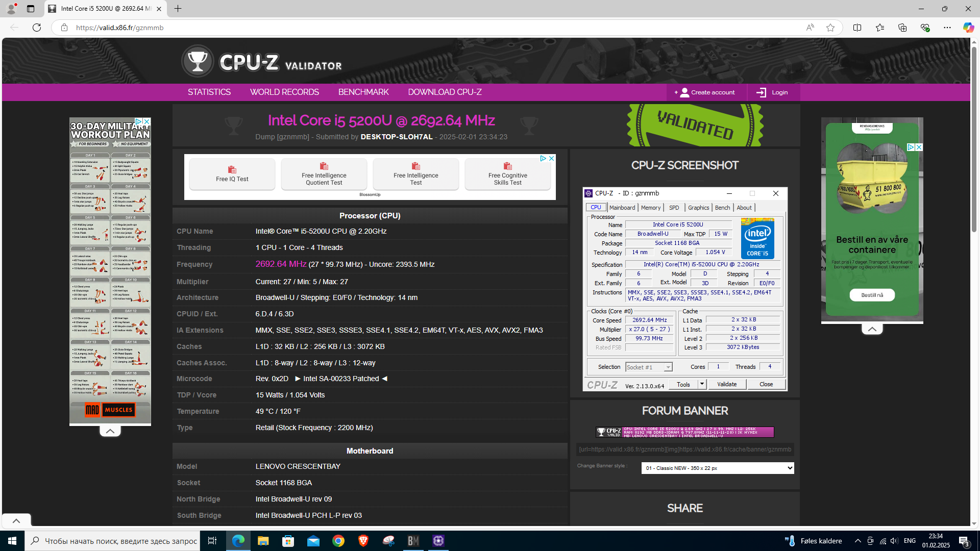This screenshot has height=551, width=980.
Task: Open CPU-Z app on taskbar
Action: click(x=438, y=541)
